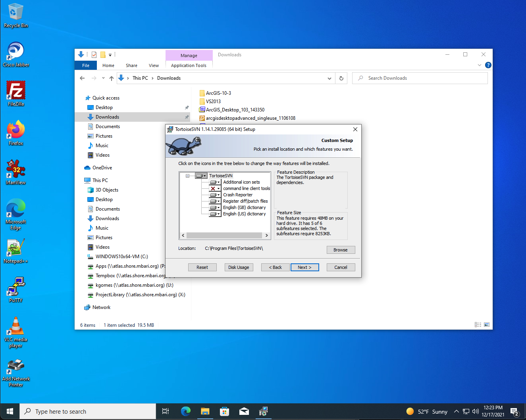Open Crash Reporter feature dropdown
Image resolution: width=526 pixels, height=420 pixels.
click(215, 195)
